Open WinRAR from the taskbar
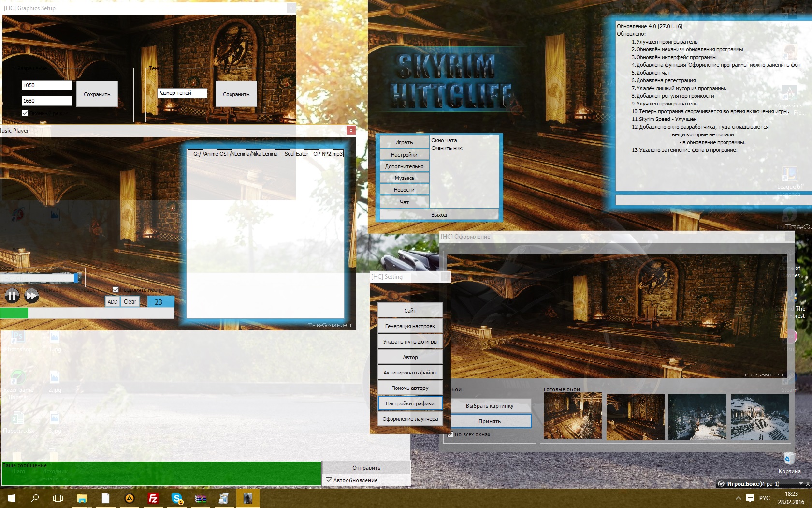 tap(201, 498)
